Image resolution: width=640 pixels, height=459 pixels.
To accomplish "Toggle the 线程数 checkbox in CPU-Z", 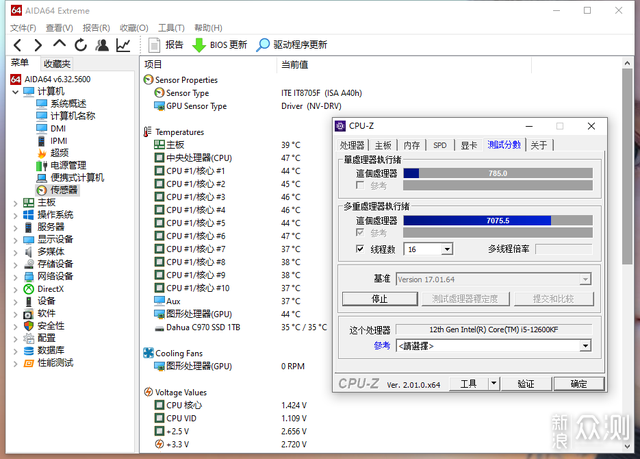I will pyautogui.click(x=360, y=248).
